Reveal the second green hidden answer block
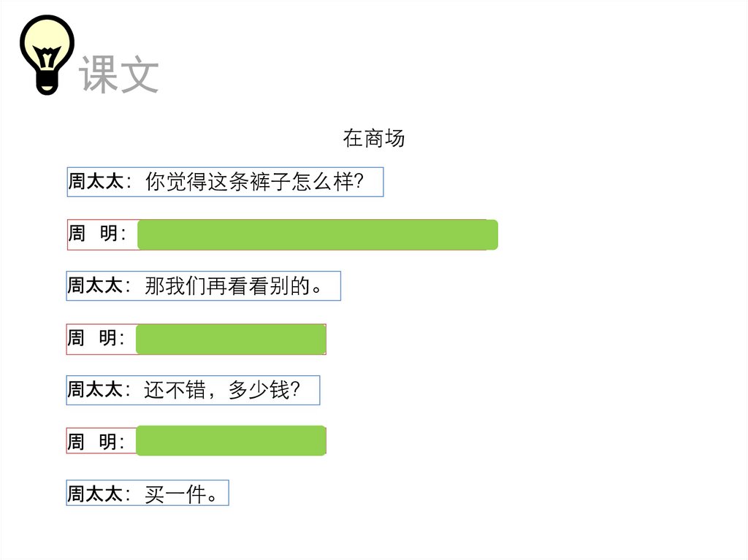This screenshot has width=748, height=560. [x=231, y=340]
